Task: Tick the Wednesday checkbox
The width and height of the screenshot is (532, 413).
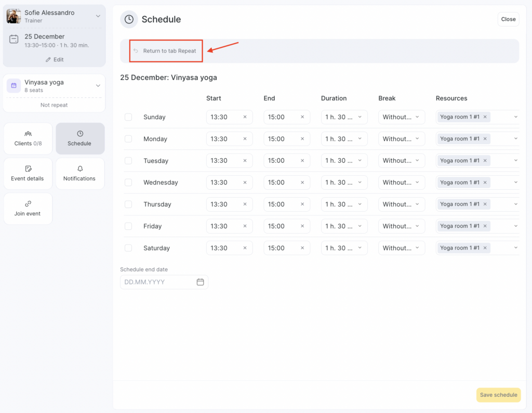Action: (128, 183)
